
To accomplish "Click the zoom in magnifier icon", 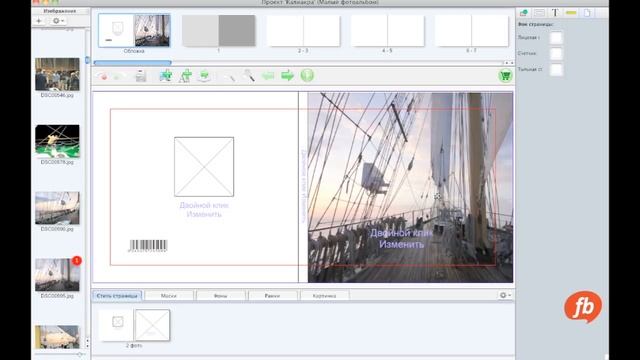I will 248,76.
